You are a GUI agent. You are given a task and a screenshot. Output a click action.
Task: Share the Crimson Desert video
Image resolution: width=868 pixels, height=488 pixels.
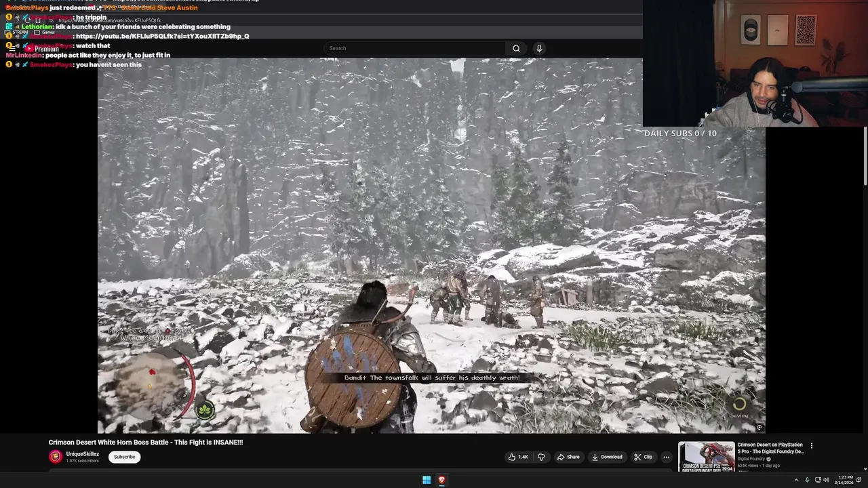[x=568, y=457]
